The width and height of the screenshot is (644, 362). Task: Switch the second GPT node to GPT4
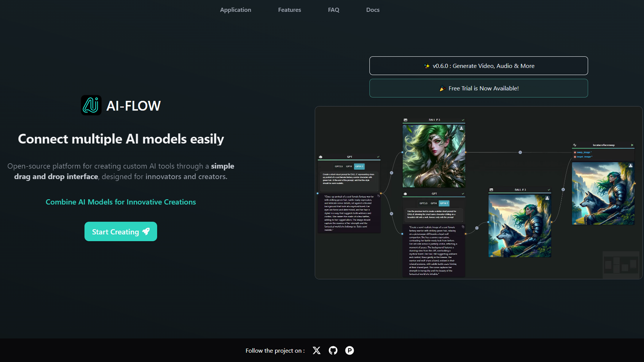[433, 203]
